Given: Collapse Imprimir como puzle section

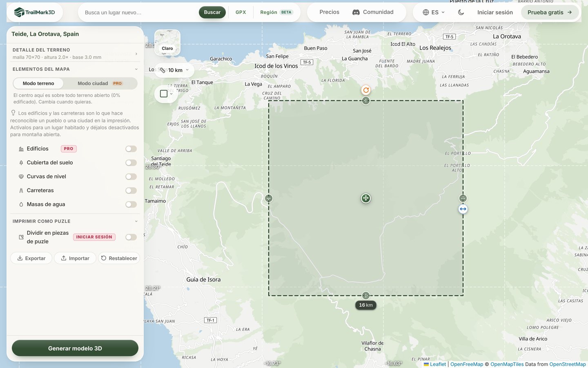Looking at the screenshot, I should click(75, 221).
